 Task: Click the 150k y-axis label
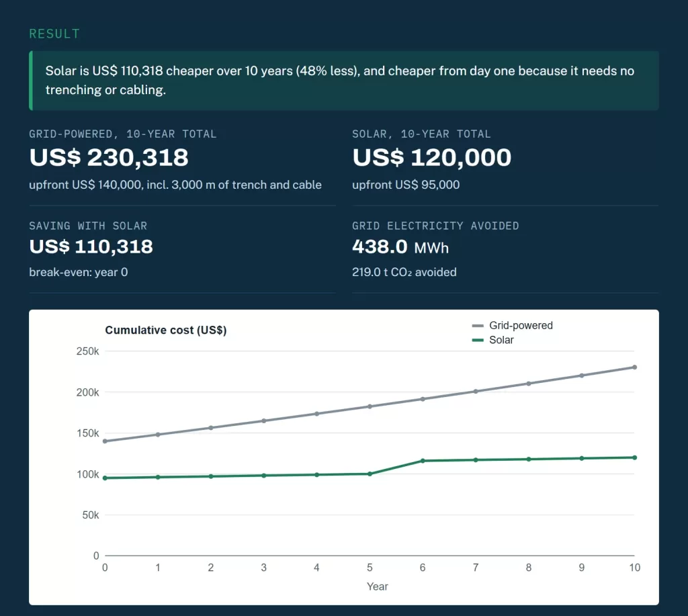(88, 433)
